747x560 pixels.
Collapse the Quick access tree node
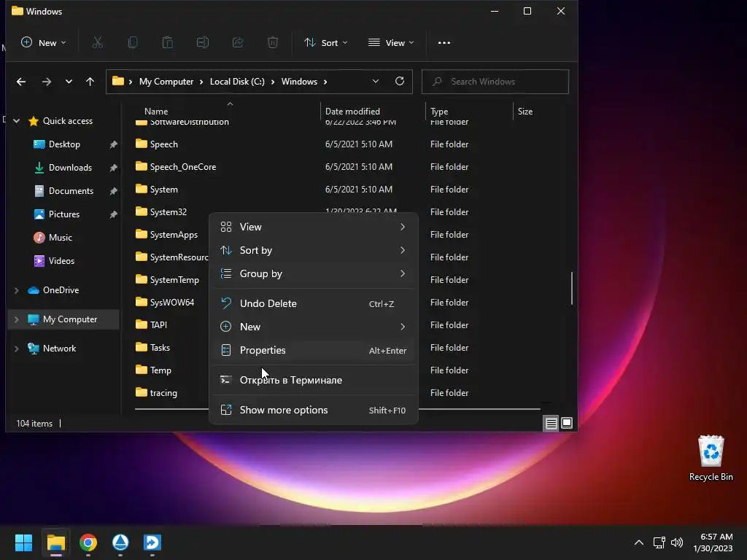(17, 121)
